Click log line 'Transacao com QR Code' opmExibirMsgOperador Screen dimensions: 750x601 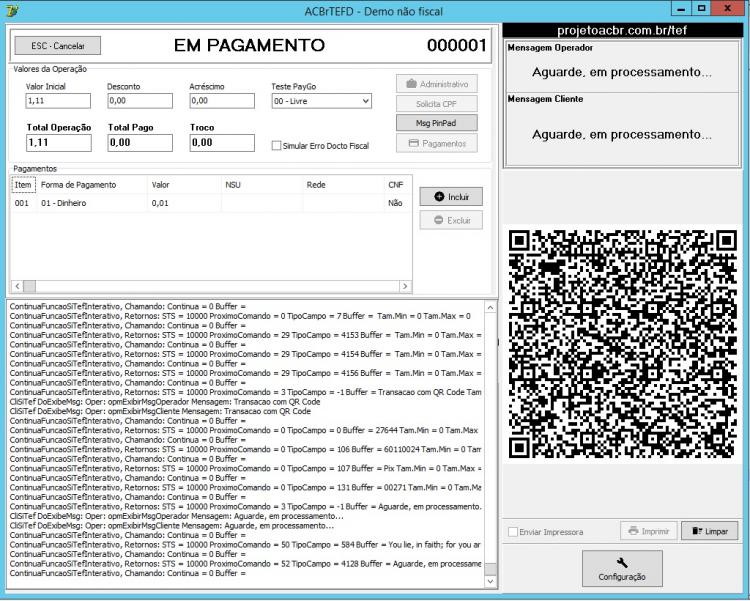point(165,402)
